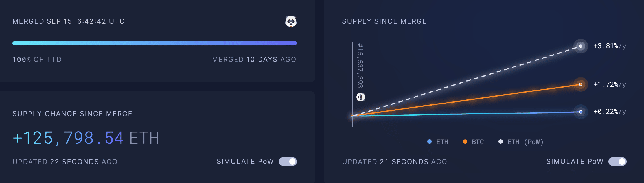
Task: Select the ETH (PoW) legend label
Action: tap(525, 142)
